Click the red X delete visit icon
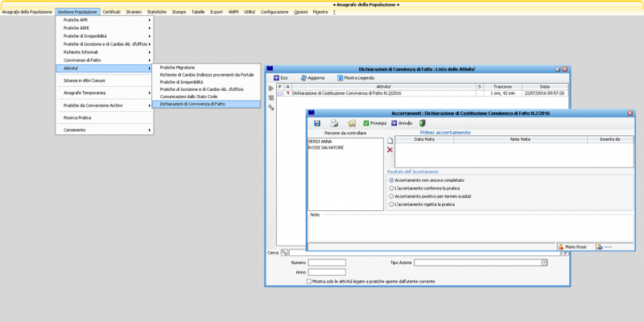 [390, 150]
